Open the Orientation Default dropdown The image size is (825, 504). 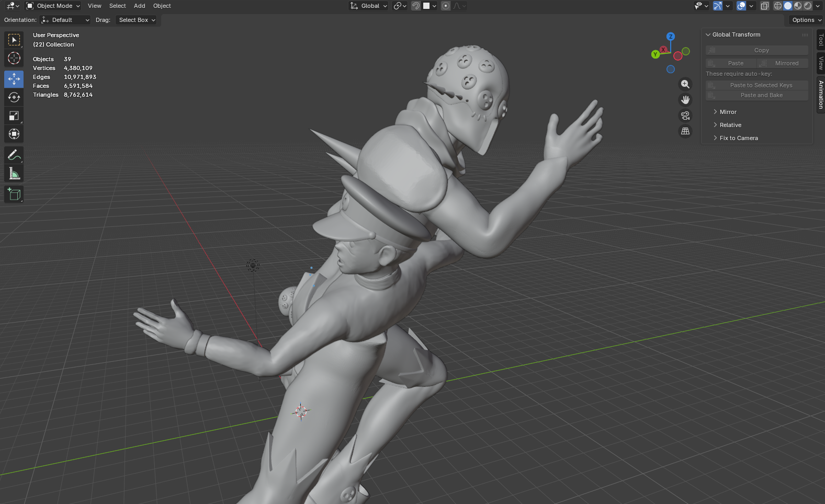pyautogui.click(x=65, y=20)
